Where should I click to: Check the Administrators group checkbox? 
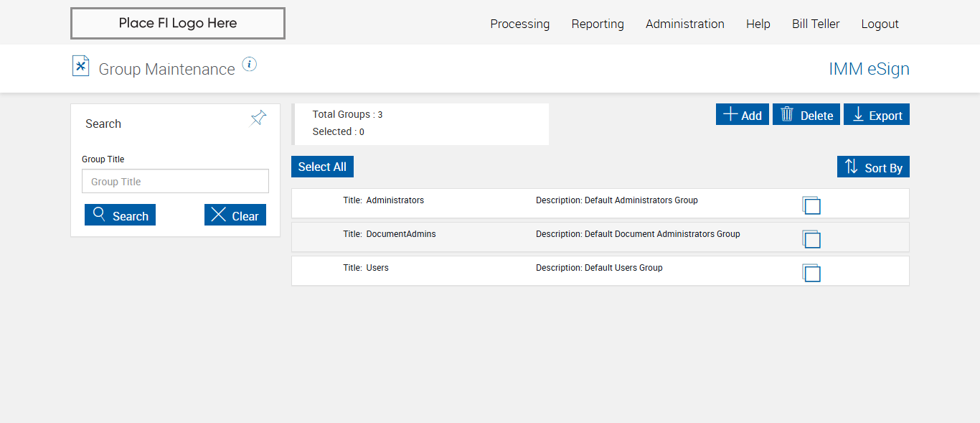pyautogui.click(x=812, y=207)
